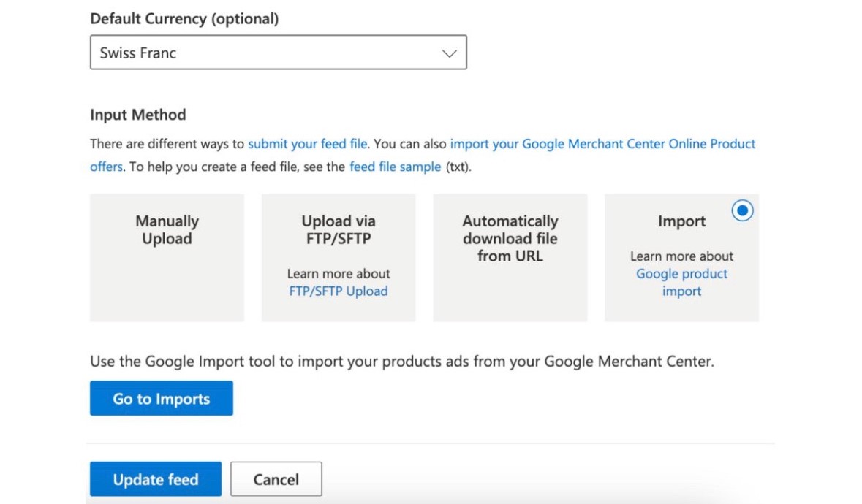The image size is (862, 504).
Task: Click 'Learn more about' text in FTP/SFTP card
Action: 339,274
